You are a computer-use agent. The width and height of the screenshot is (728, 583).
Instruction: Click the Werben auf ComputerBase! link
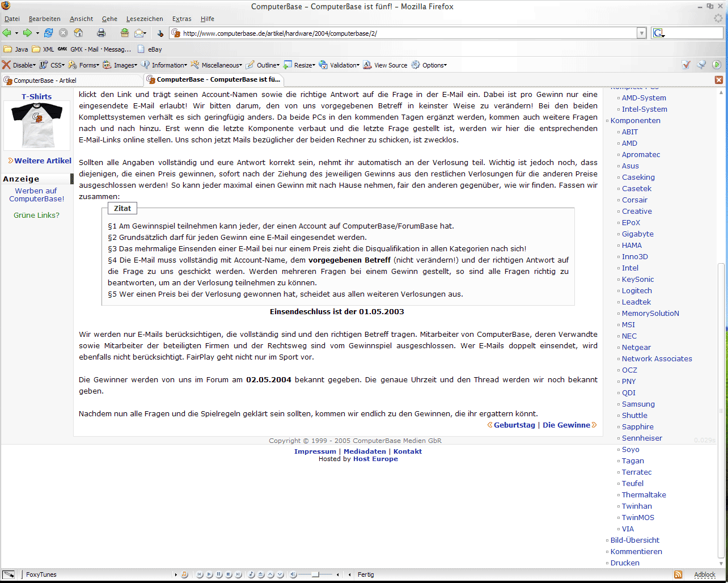click(37, 195)
